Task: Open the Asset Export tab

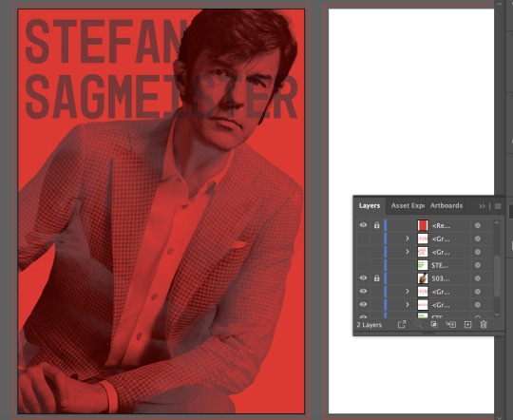Action: (x=408, y=205)
